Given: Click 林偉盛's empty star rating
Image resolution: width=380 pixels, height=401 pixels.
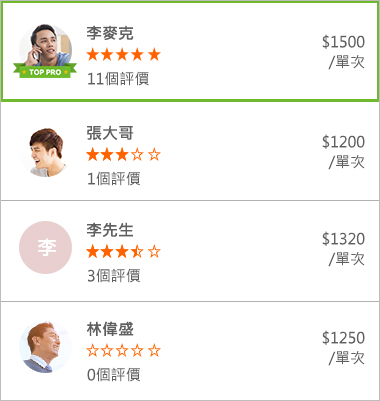Looking at the screenshot, I should (124, 351).
